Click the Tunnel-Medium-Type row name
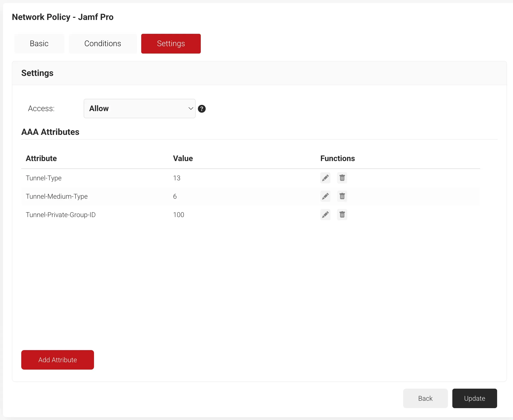 coord(57,196)
